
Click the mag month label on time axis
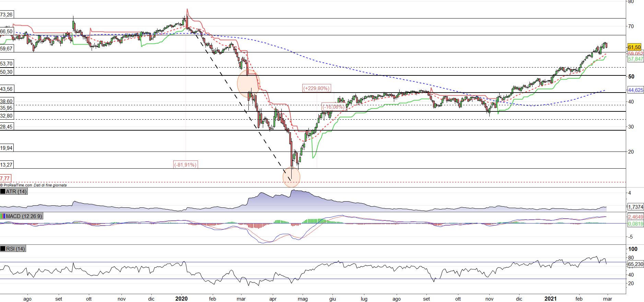(303, 299)
